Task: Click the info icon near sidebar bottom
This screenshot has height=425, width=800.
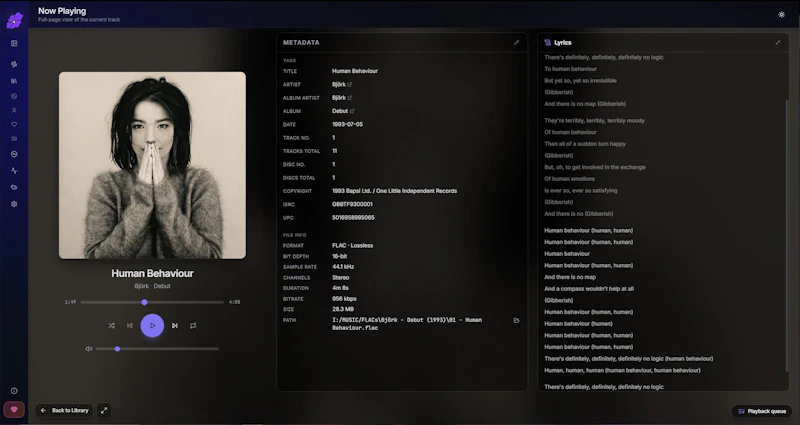Action: click(14, 391)
